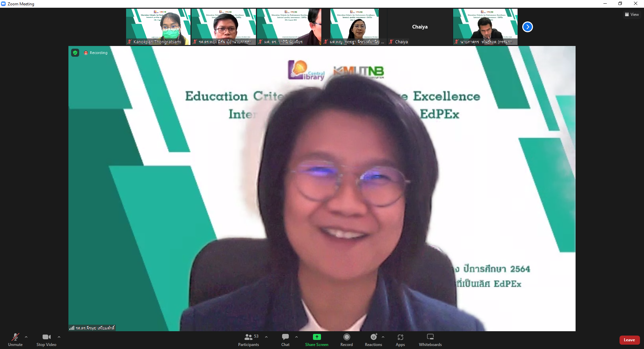
Task: Open the Participants panel
Action: [249, 339]
